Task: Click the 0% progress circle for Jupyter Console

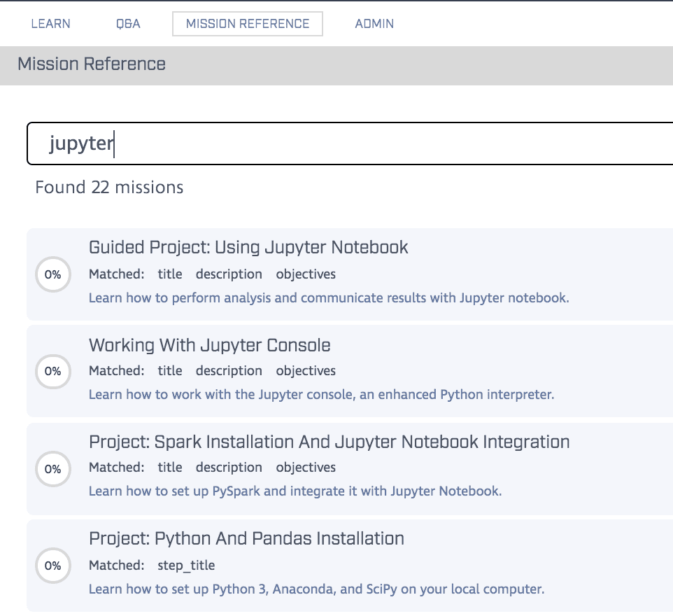Action: (52, 372)
